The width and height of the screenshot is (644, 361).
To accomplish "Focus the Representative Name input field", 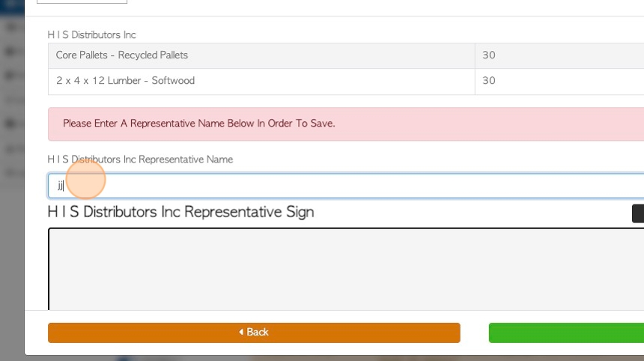I will pyautogui.click(x=346, y=186).
